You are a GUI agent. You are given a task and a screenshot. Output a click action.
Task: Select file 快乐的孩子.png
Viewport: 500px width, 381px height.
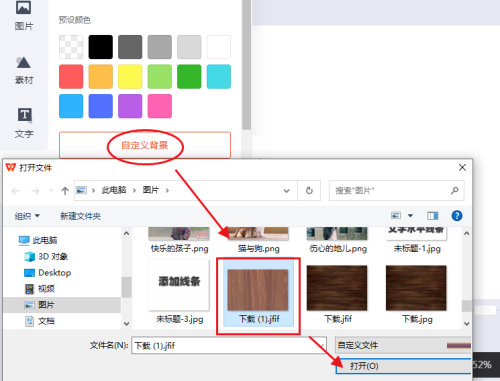point(179,241)
